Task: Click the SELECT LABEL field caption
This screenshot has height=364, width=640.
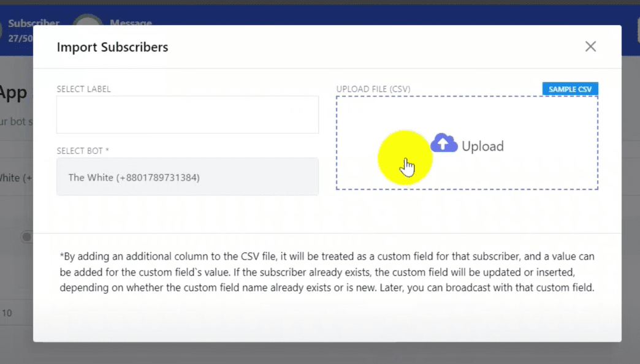Action: click(83, 89)
